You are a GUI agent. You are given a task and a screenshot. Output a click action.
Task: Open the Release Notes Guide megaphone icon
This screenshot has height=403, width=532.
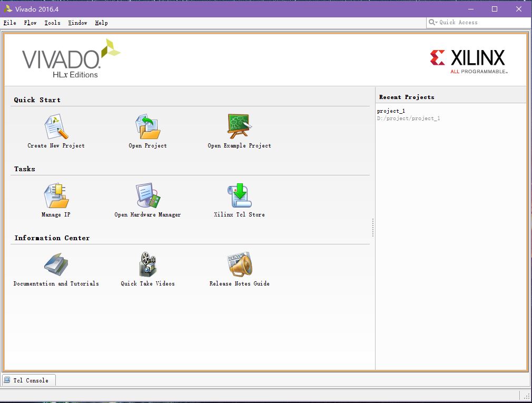pyautogui.click(x=239, y=264)
